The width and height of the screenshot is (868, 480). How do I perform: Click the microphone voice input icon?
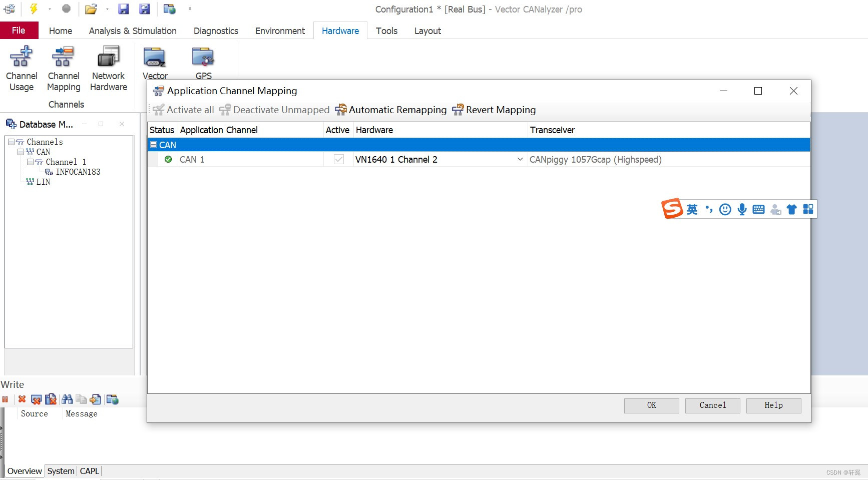point(742,209)
